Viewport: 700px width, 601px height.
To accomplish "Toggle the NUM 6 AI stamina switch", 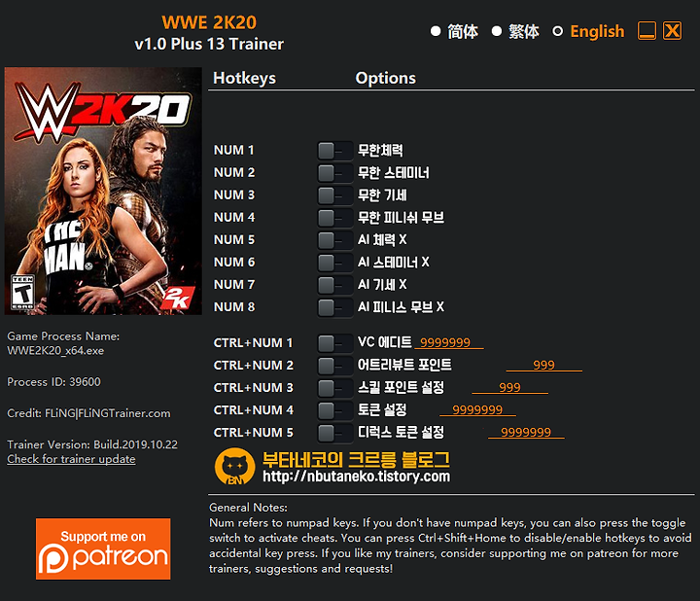I will click(334, 263).
